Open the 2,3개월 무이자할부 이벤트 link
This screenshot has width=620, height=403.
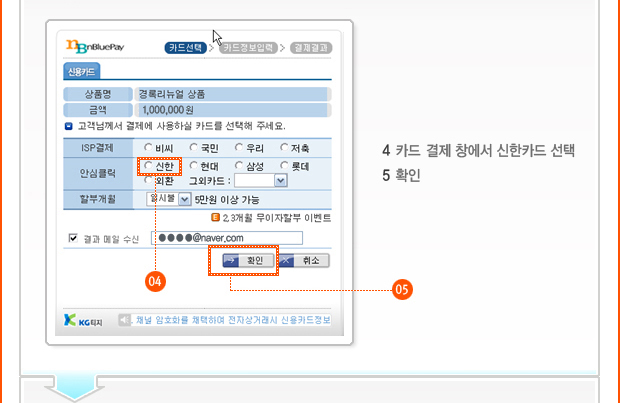[x=276, y=218]
